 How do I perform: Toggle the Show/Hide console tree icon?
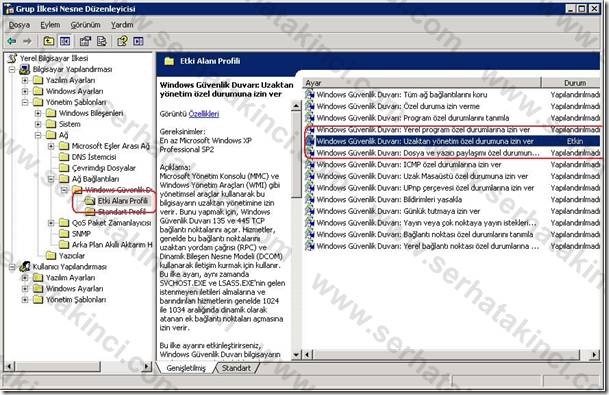coord(65,41)
